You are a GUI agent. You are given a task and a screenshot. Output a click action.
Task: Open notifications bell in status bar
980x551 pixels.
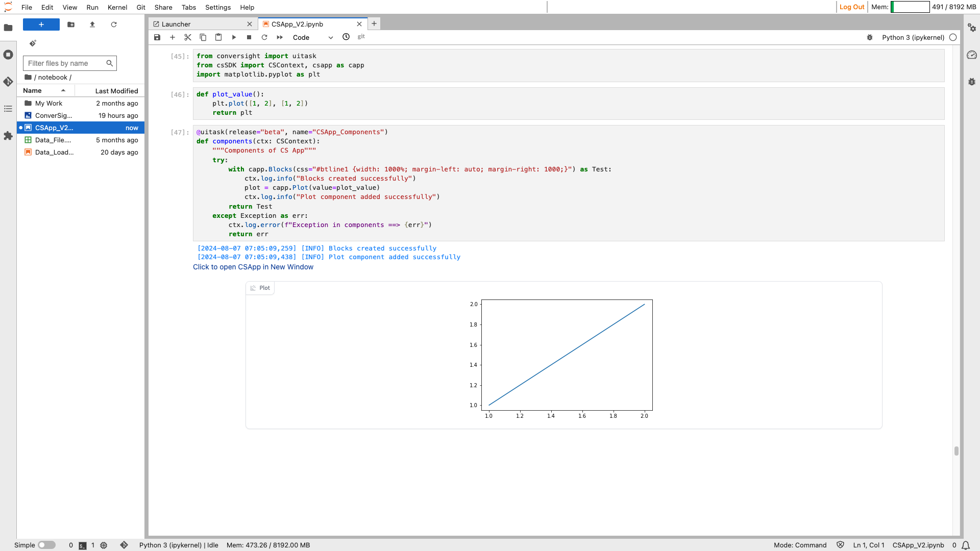[966, 545]
